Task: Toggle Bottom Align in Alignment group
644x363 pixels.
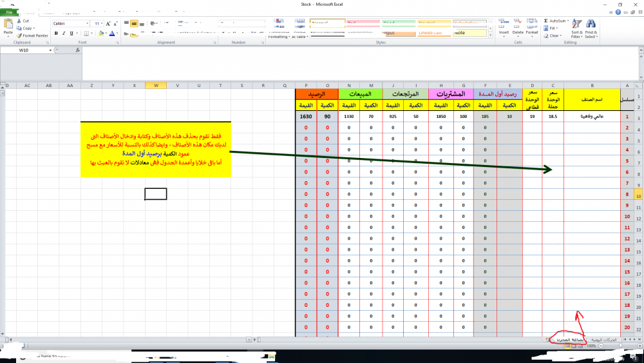Action: [142, 24]
